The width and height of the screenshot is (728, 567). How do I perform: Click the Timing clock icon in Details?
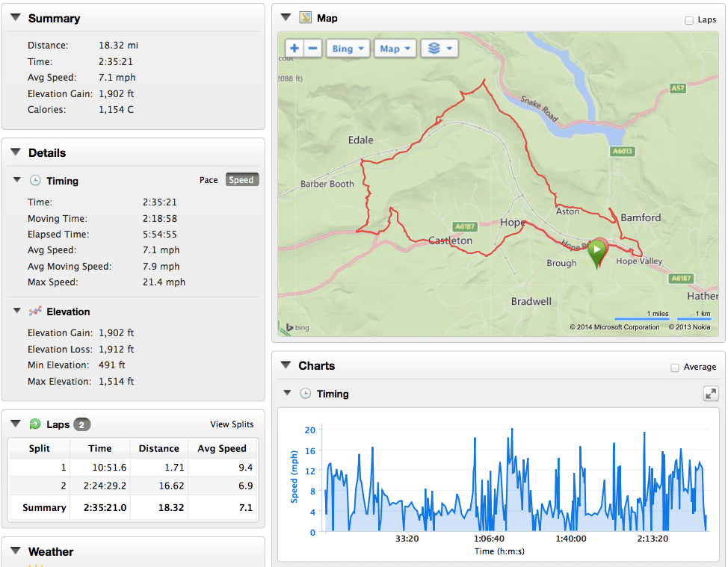point(34,181)
